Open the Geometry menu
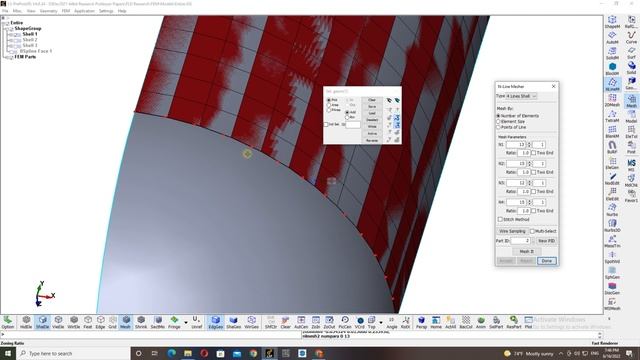 48,11
